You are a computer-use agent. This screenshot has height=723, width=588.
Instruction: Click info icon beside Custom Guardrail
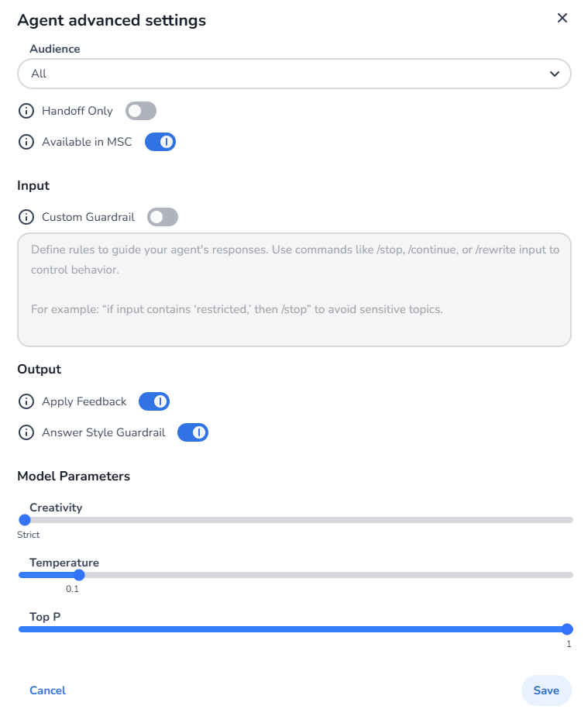26,217
